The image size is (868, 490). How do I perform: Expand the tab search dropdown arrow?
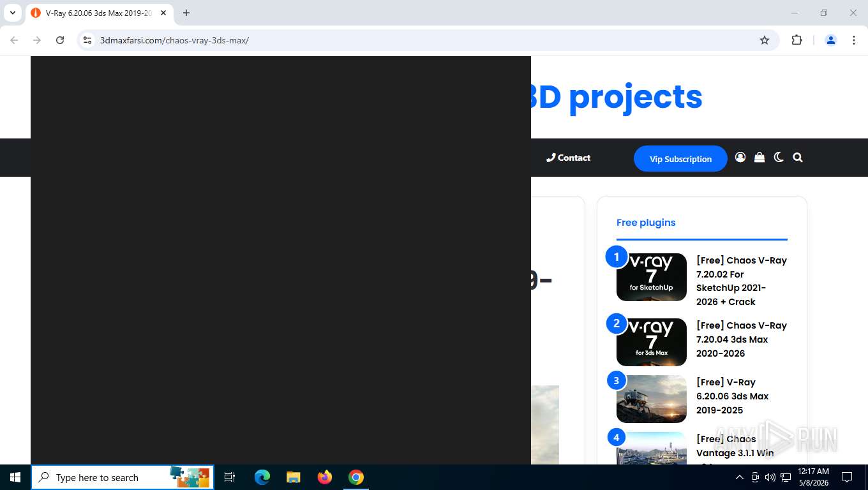click(x=12, y=13)
